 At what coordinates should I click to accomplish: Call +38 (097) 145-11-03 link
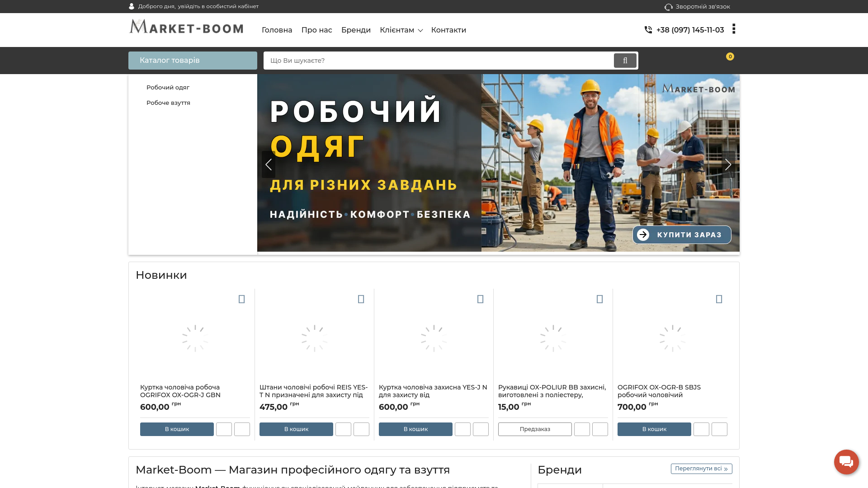point(690,30)
